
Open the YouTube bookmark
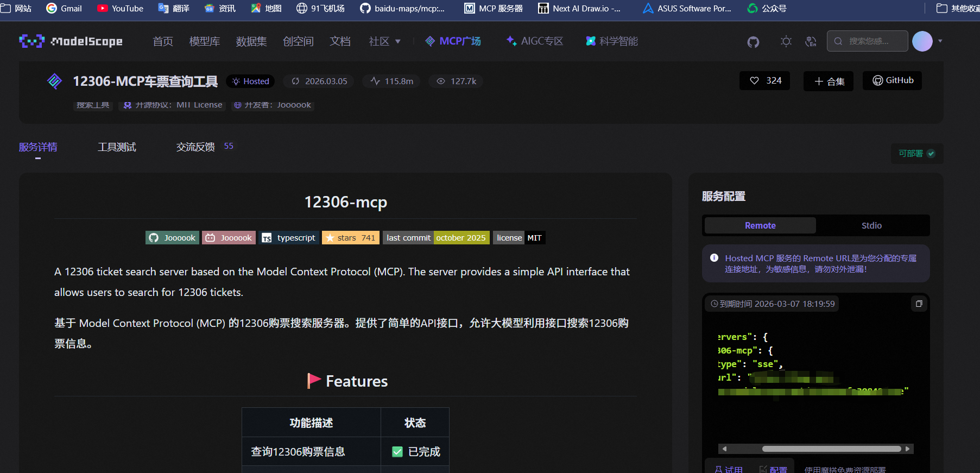(x=120, y=8)
